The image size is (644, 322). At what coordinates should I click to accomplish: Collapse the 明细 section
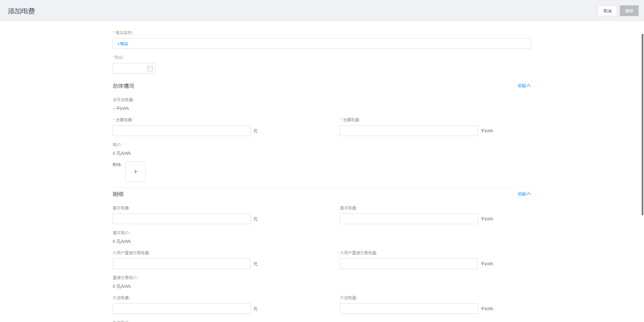pyautogui.click(x=524, y=194)
